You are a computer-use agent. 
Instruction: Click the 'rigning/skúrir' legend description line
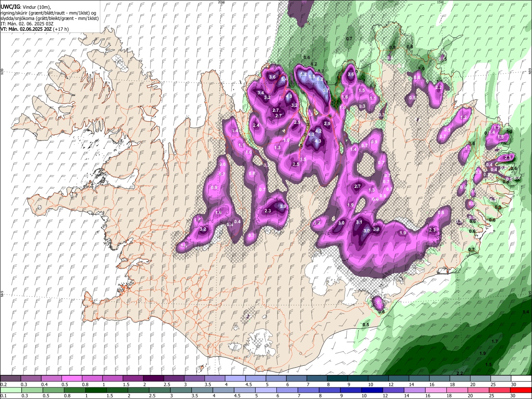48,12
